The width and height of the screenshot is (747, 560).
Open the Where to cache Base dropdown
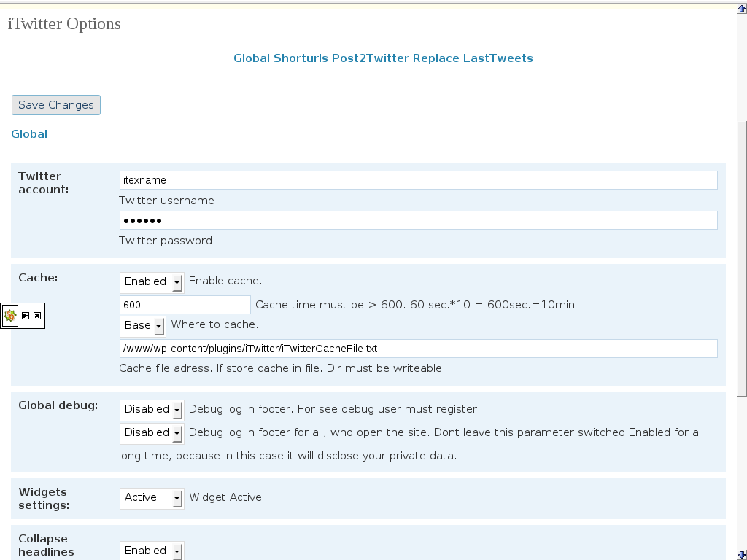coord(142,326)
